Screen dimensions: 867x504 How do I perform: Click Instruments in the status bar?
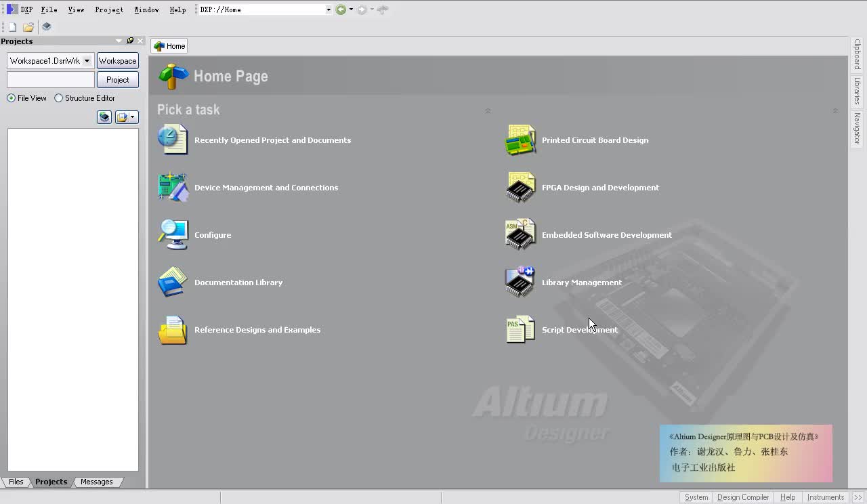[826, 497]
